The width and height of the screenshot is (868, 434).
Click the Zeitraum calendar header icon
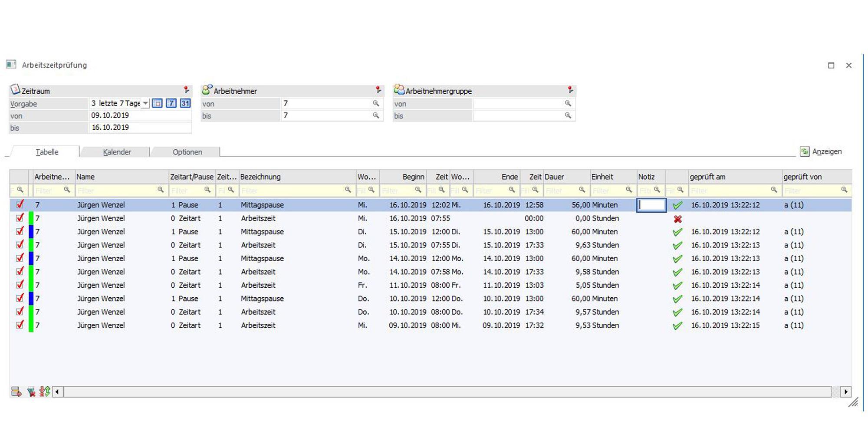pos(15,89)
